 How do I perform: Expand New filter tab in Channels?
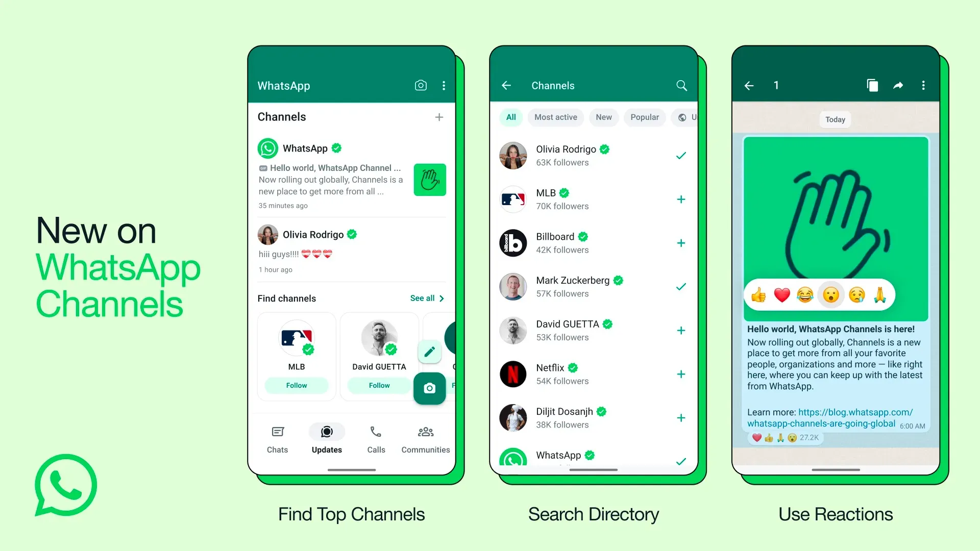coord(604,117)
